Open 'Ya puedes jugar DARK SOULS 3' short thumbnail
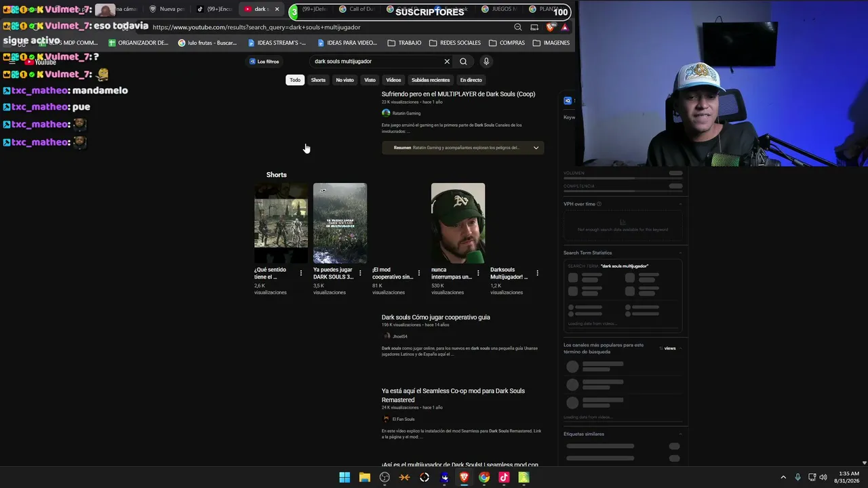Screen dimensions: 868x488 pos(340,223)
